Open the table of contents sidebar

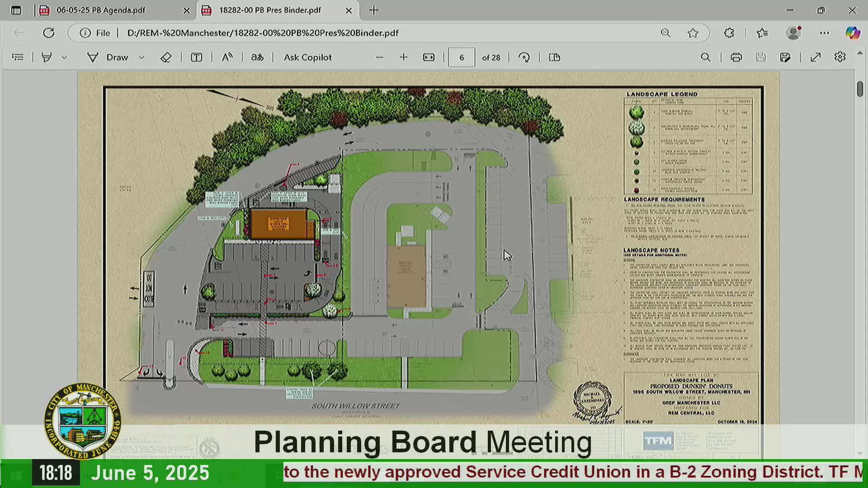18,57
